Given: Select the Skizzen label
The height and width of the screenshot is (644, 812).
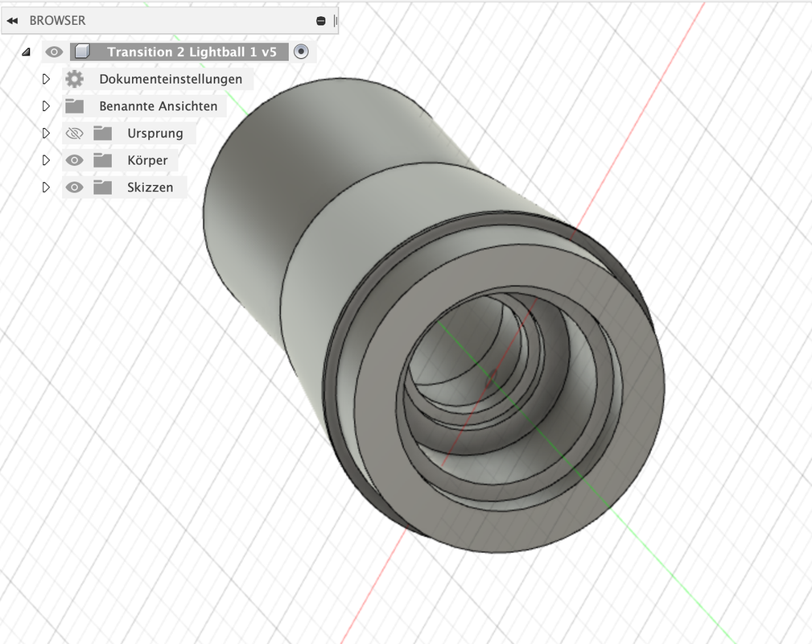Looking at the screenshot, I should pos(150,188).
